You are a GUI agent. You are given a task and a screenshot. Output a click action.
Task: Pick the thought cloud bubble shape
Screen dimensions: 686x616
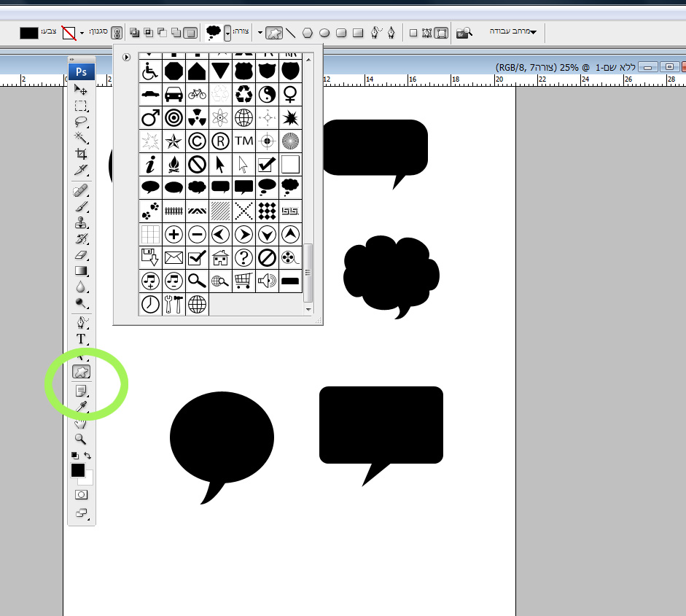click(x=290, y=187)
